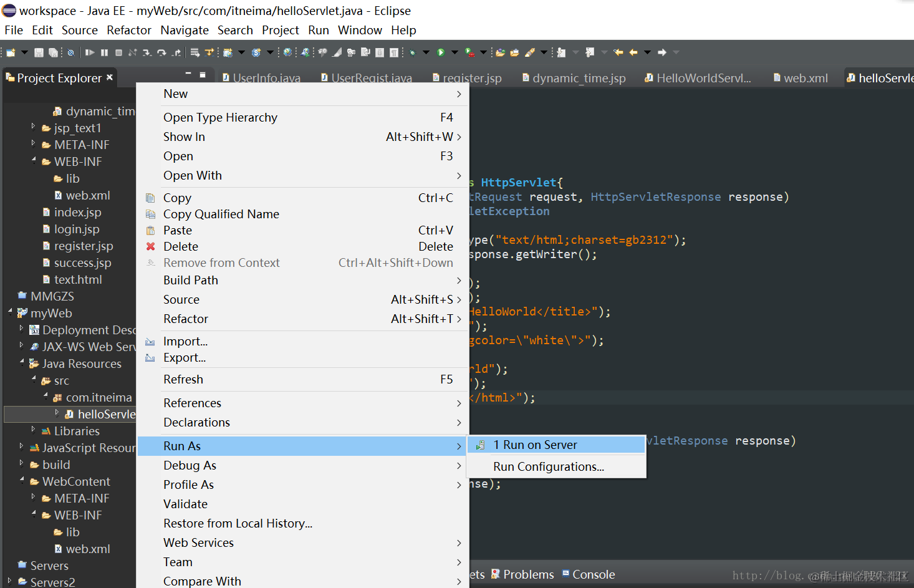Viewport: 914px width, 588px height.
Task: Switch to the dynamic_time.jsp editor tab
Action: [x=574, y=78]
